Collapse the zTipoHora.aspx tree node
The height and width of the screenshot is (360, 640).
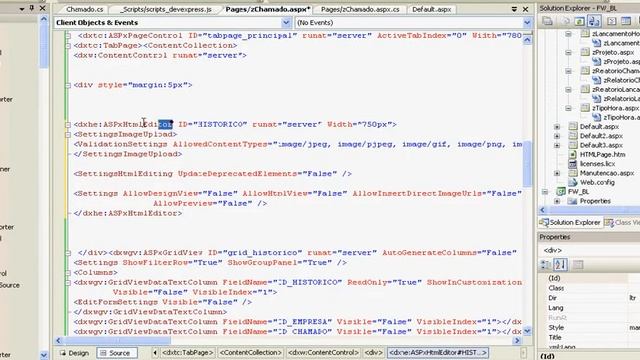[x=568, y=108]
